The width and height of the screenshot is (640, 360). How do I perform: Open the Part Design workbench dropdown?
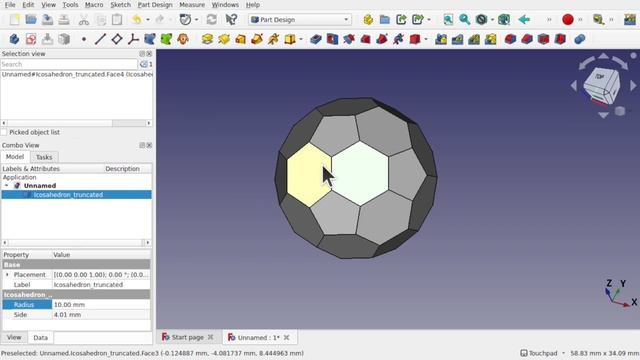[300, 20]
